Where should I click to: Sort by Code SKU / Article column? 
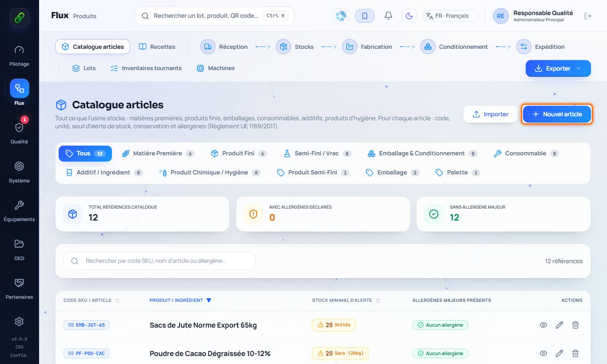coord(92,301)
